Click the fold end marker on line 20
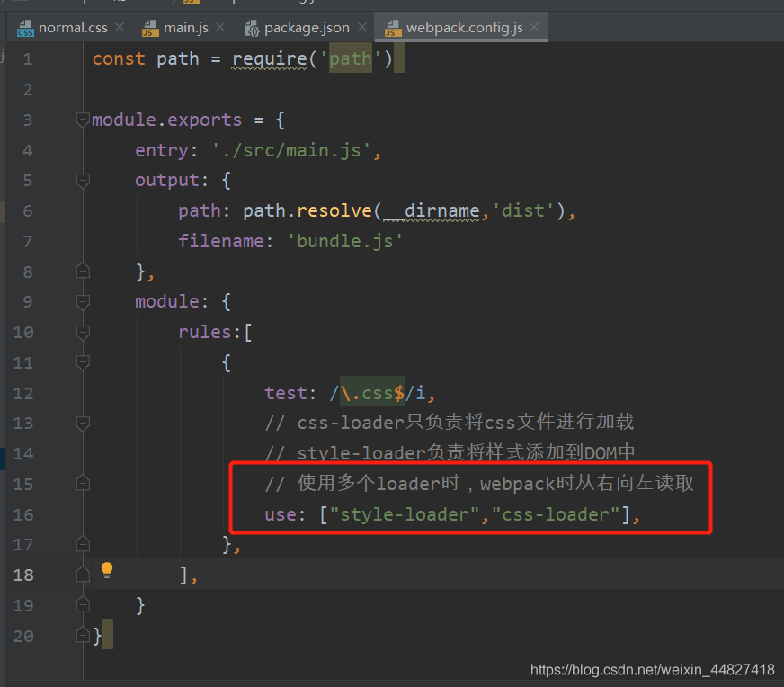The image size is (784, 687). 83,635
